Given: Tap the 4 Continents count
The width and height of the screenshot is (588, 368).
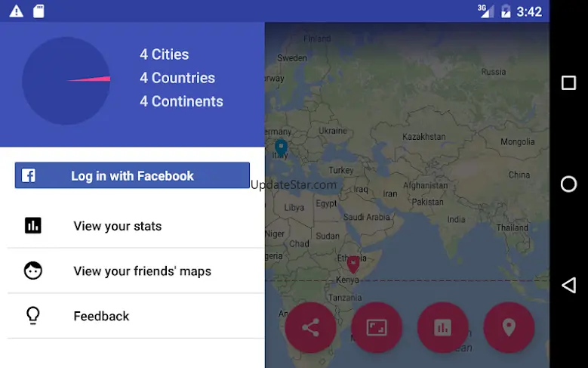Looking at the screenshot, I should tap(181, 101).
